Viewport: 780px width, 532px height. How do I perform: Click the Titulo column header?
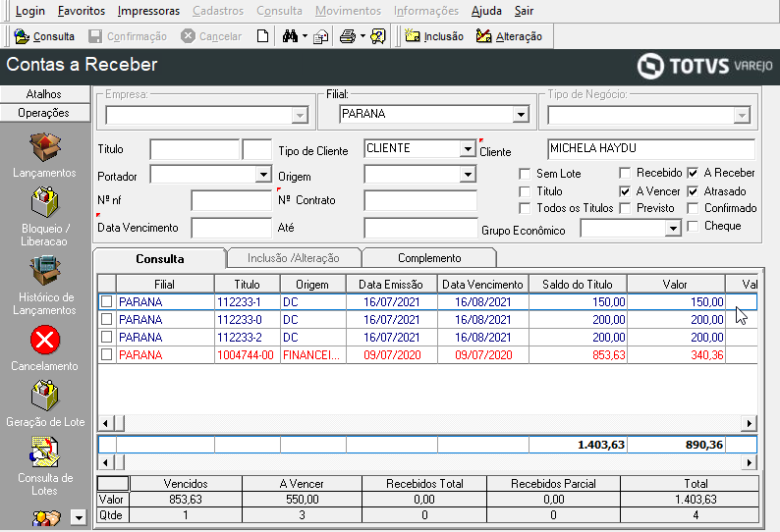pos(248,285)
